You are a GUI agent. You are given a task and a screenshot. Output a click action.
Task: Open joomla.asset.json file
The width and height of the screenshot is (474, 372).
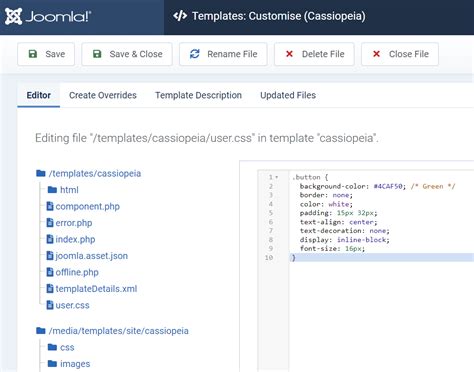pos(91,256)
